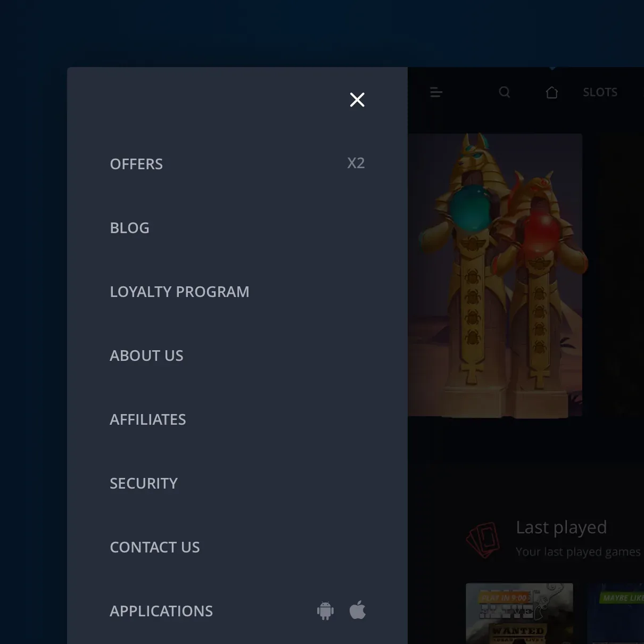This screenshot has width=644, height=644.
Task: Open the Wanted game thumbnail
Action: pyautogui.click(x=519, y=613)
